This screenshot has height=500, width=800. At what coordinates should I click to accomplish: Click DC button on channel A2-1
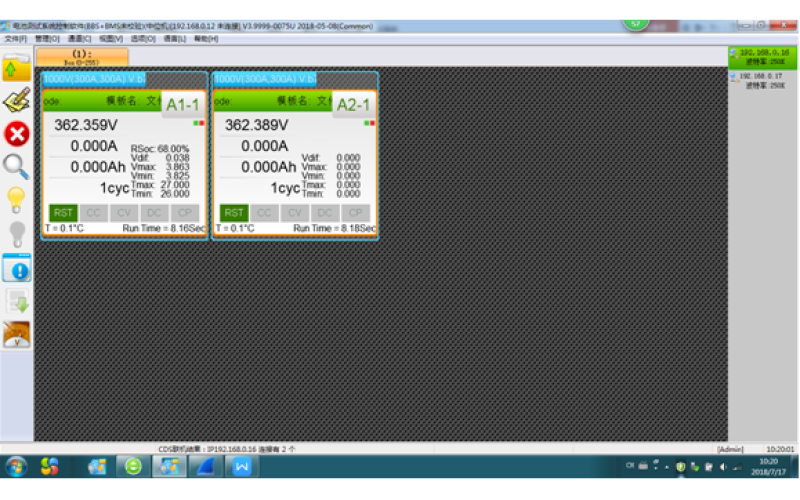[x=324, y=213]
